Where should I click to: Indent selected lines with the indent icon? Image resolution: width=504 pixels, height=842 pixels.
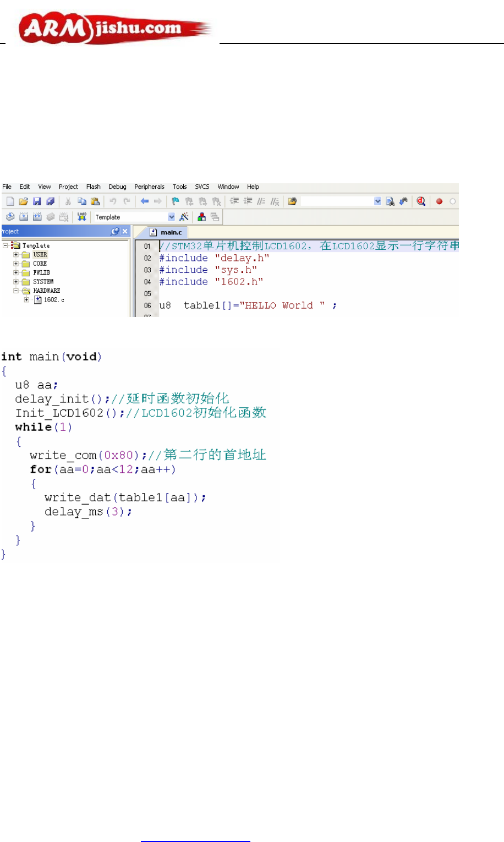click(234, 201)
